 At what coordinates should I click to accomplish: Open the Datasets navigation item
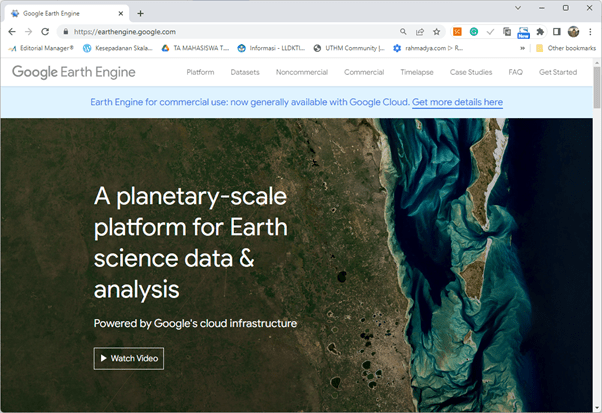(244, 73)
